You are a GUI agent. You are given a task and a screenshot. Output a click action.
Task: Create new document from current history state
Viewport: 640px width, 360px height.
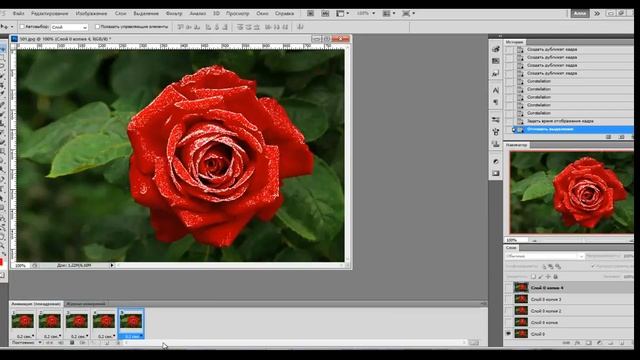pyautogui.click(x=608, y=137)
